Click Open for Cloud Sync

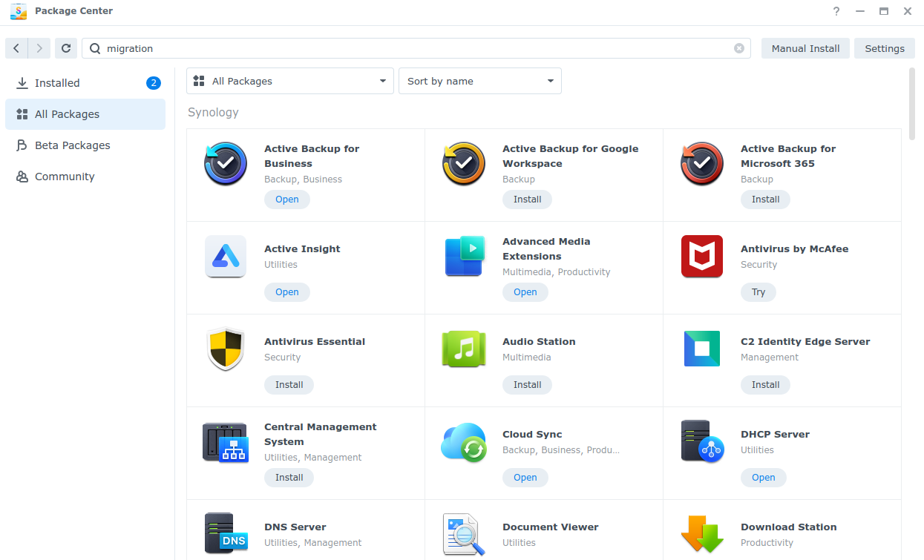[x=525, y=478]
